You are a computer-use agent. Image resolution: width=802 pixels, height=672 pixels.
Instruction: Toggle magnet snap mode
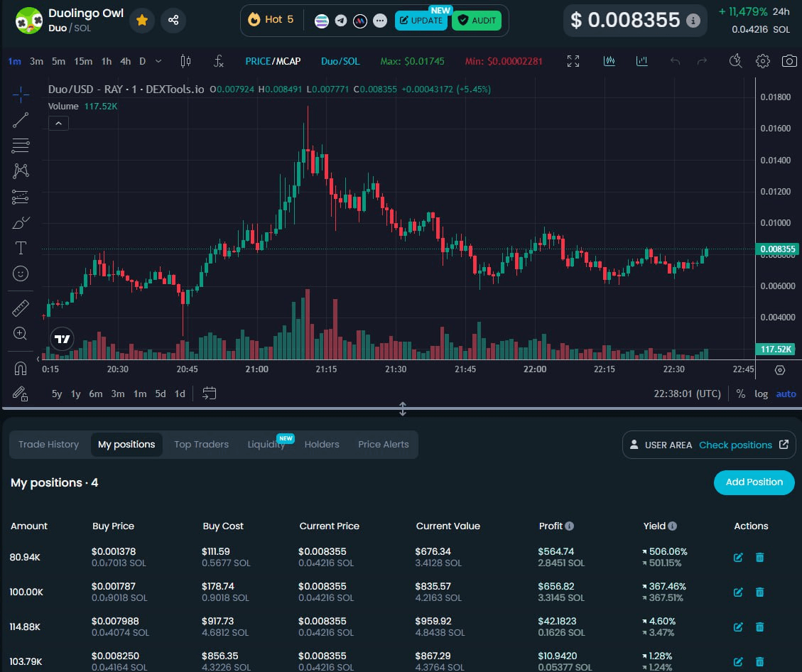21,368
